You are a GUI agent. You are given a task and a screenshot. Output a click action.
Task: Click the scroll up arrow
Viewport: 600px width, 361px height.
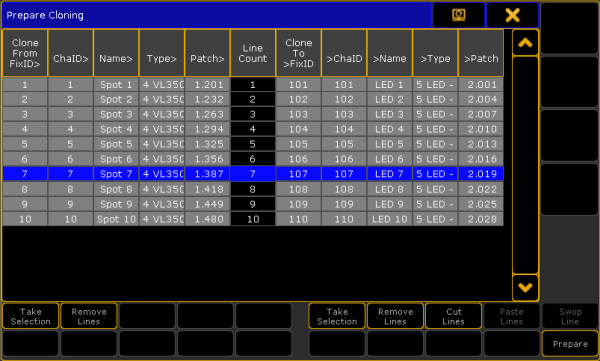525,43
